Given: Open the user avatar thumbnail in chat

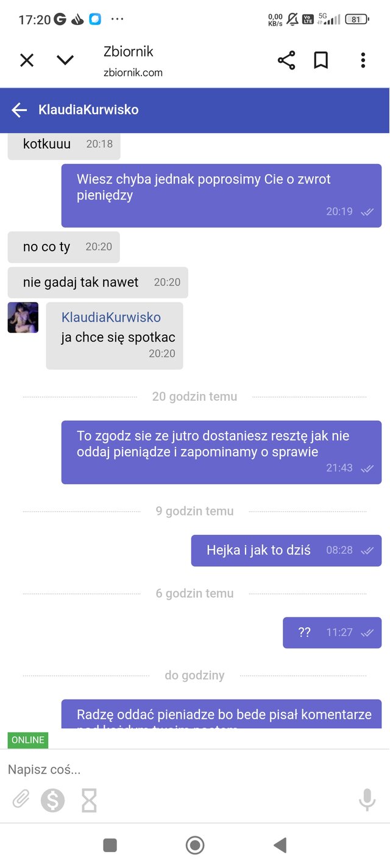Looking at the screenshot, I should pyautogui.click(x=23, y=318).
